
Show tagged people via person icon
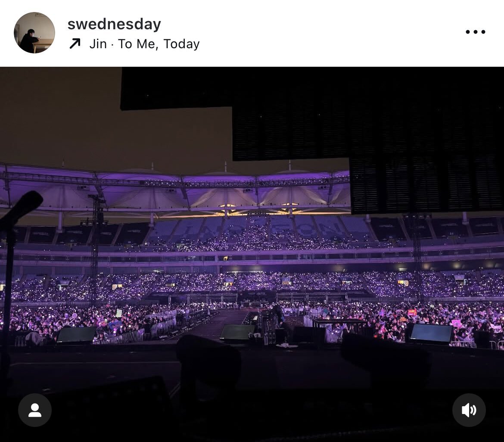tap(35, 410)
